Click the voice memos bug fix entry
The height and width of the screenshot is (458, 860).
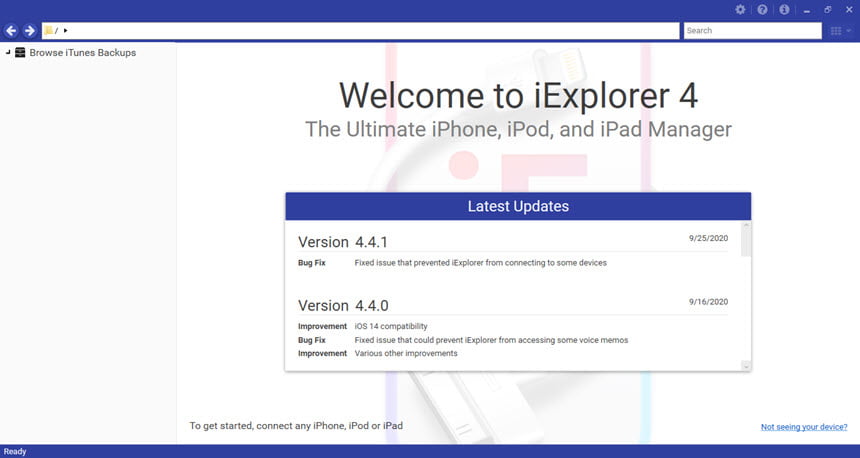click(x=491, y=340)
